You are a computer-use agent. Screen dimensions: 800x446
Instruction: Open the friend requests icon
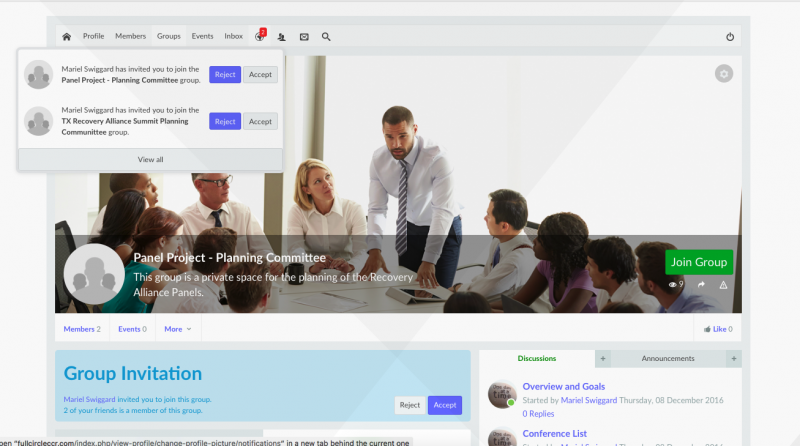click(x=282, y=37)
